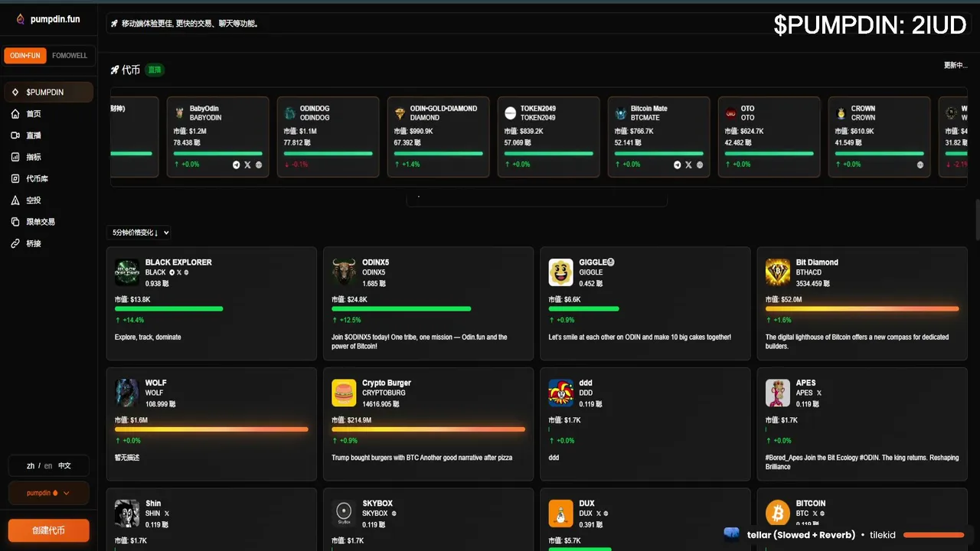The image size is (980, 551).
Task: Go to home via the house icon
Action: click(x=15, y=114)
